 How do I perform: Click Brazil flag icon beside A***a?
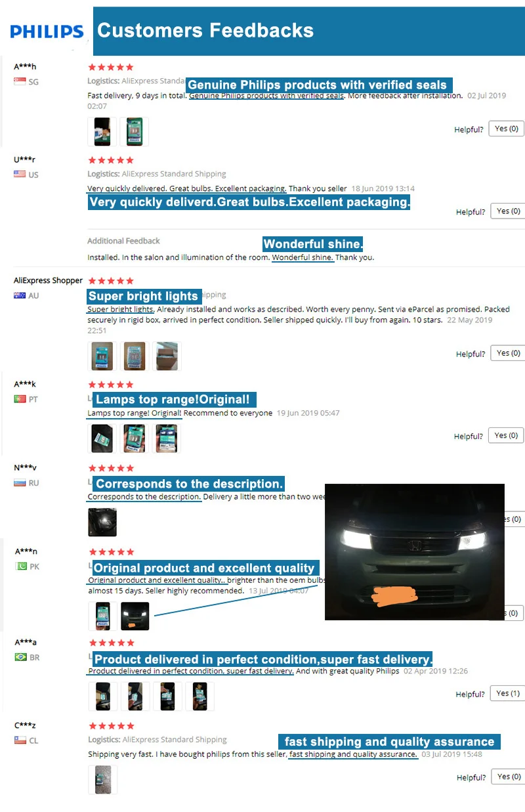20,657
